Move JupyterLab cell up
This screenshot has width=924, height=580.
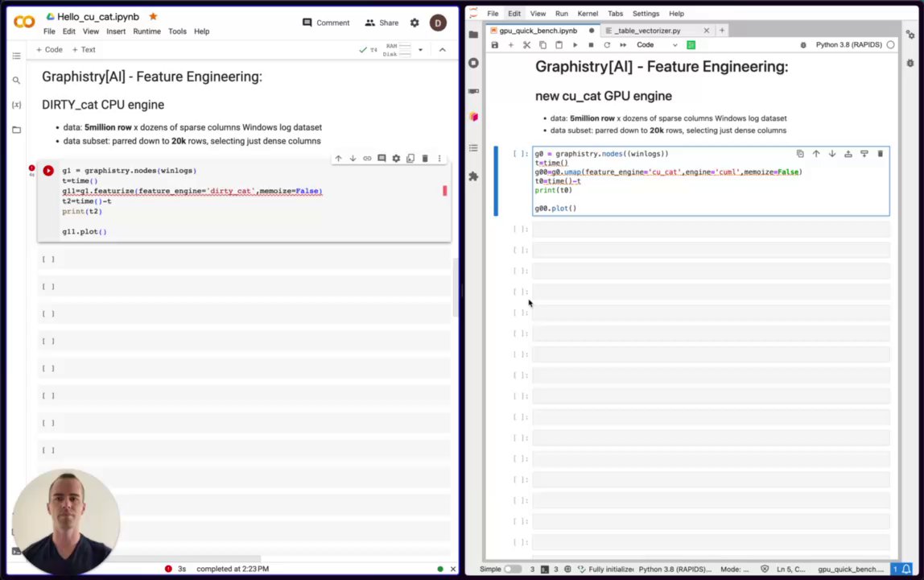816,154
